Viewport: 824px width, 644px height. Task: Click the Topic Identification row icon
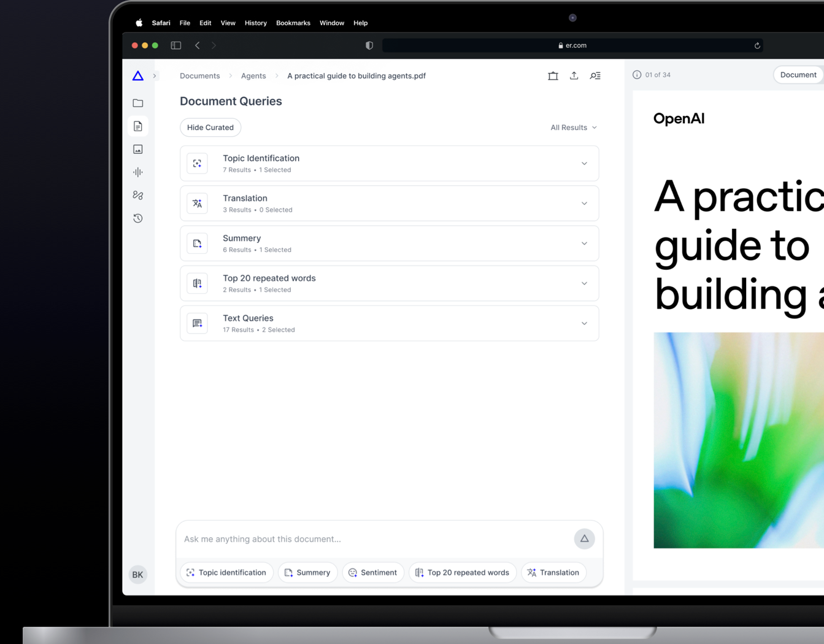tap(197, 164)
